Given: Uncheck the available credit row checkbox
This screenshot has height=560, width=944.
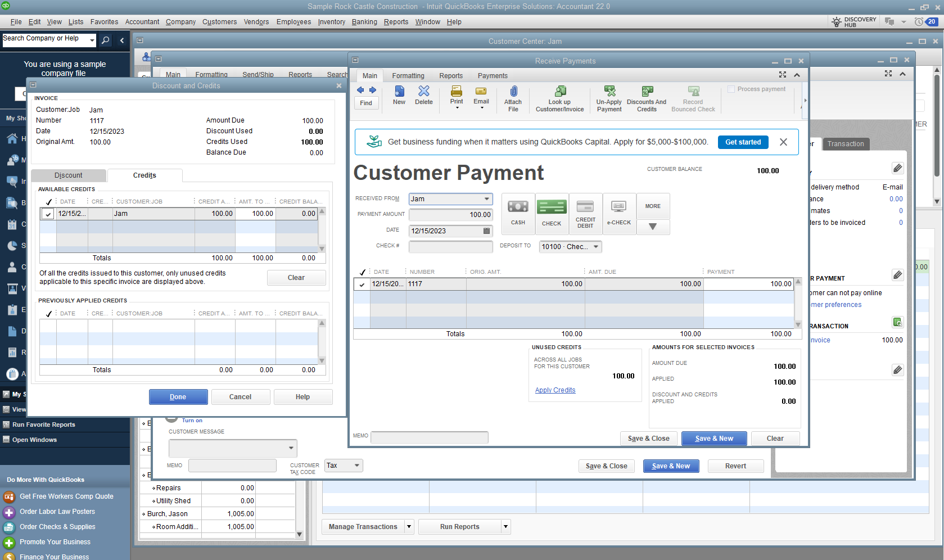Looking at the screenshot, I should pos(48,214).
